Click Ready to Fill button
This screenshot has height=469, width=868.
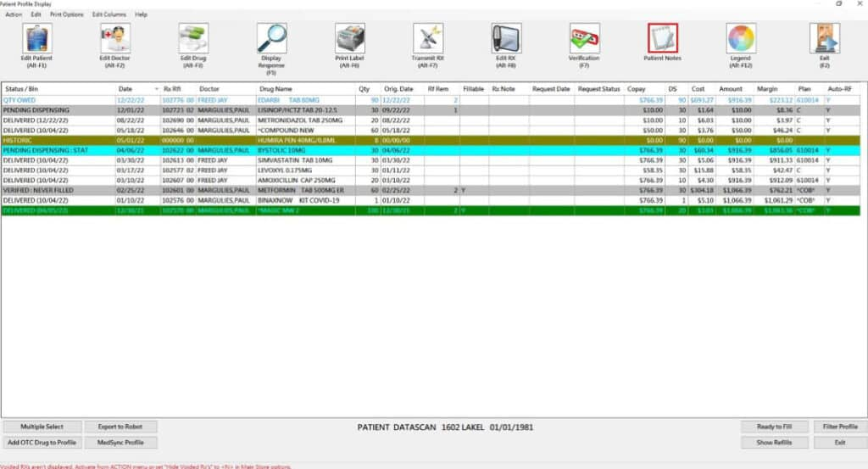click(775, 427)
